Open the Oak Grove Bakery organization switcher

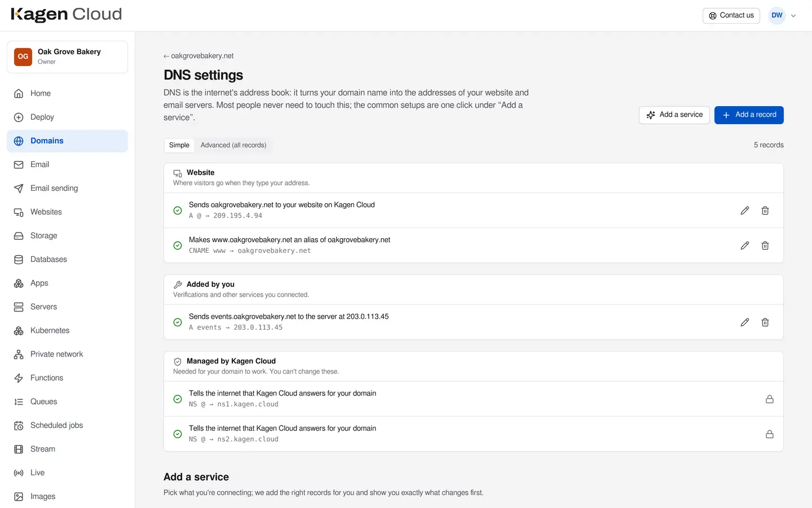click(x=67, y=57)
